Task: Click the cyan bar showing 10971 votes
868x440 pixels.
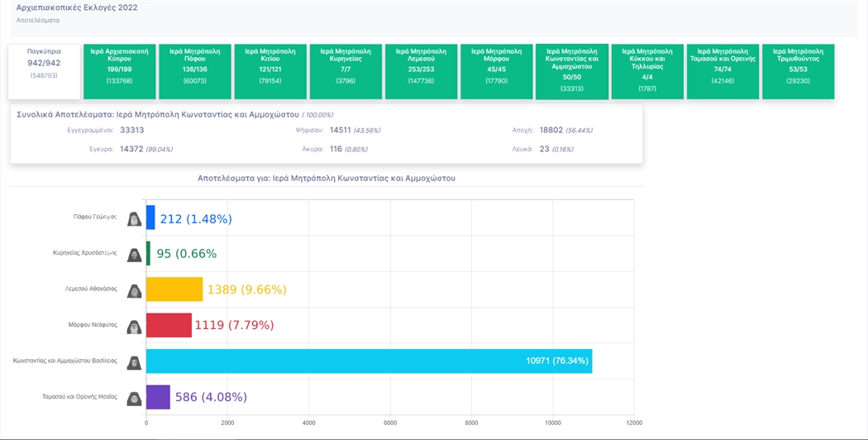Action: (x=369, y=361)
